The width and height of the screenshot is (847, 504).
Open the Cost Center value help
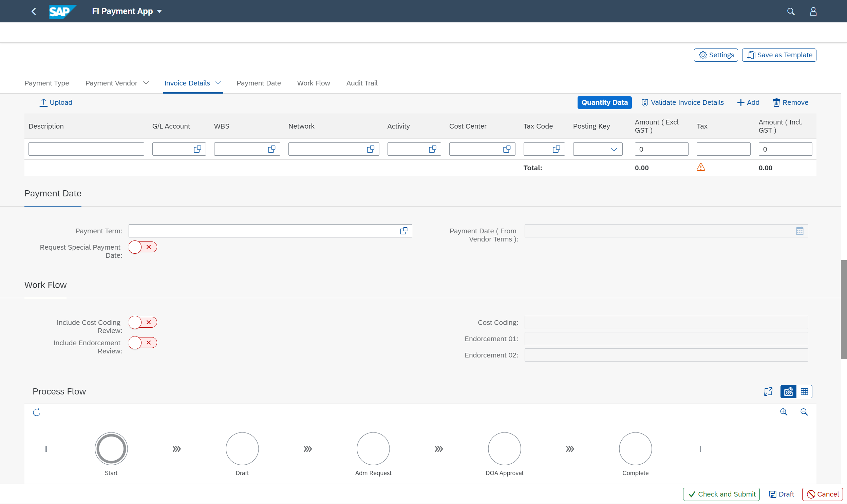507,149
